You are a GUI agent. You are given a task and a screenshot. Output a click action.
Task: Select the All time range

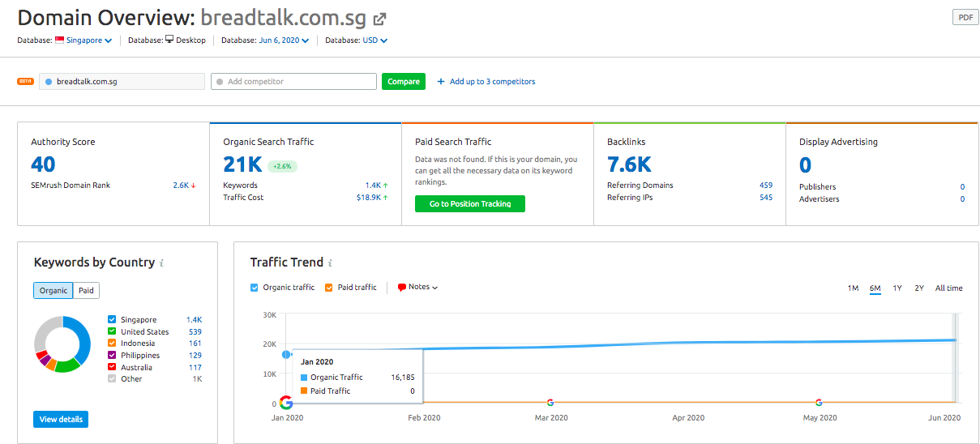coord(949,288)
